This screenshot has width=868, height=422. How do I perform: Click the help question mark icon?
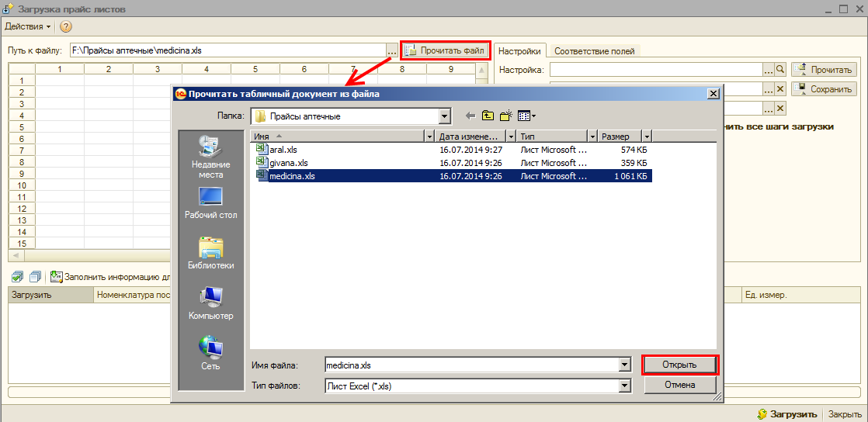[x=66, y=26]
